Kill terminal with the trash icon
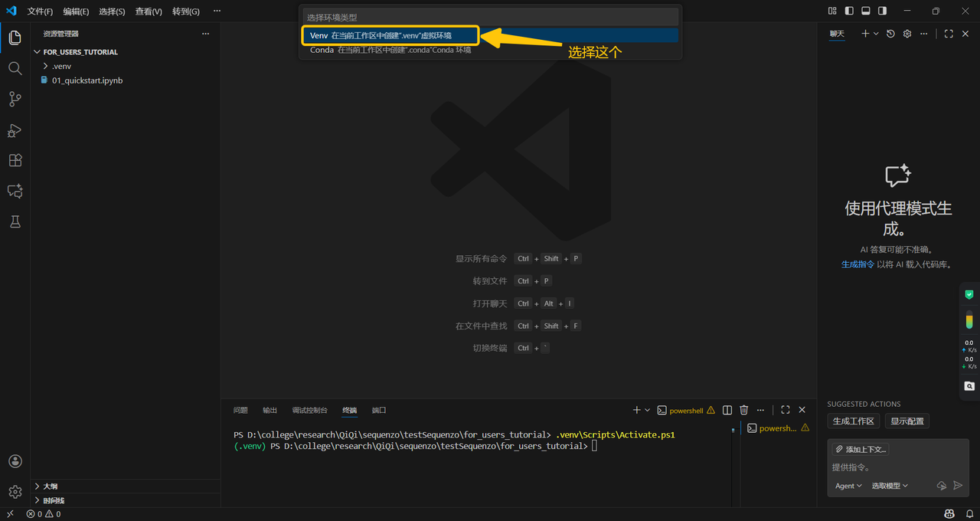This screenshot has height=521, width=980. click(x=743, y=410)
